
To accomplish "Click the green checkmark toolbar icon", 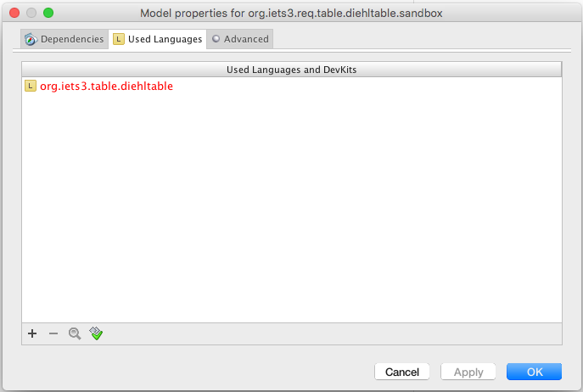I will click(96, 334).
